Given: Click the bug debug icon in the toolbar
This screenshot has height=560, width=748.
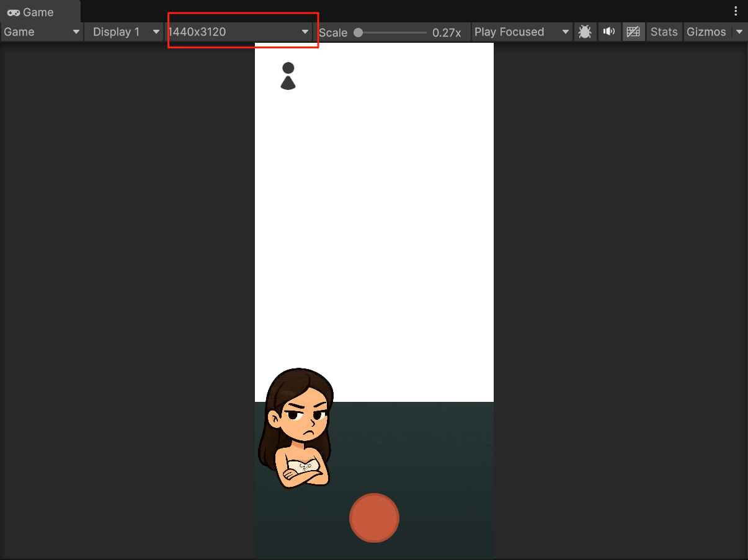Looking at the screenshot, I should [x=584, y=32].
